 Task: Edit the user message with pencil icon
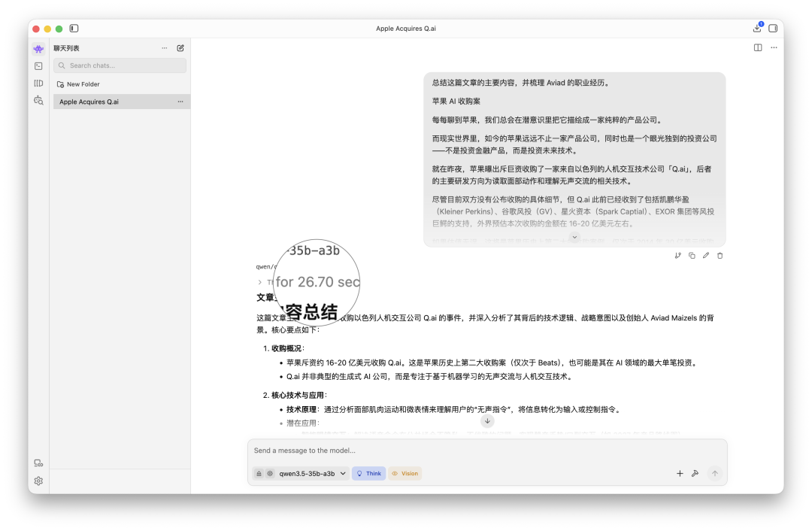click(x=706, y=256)
